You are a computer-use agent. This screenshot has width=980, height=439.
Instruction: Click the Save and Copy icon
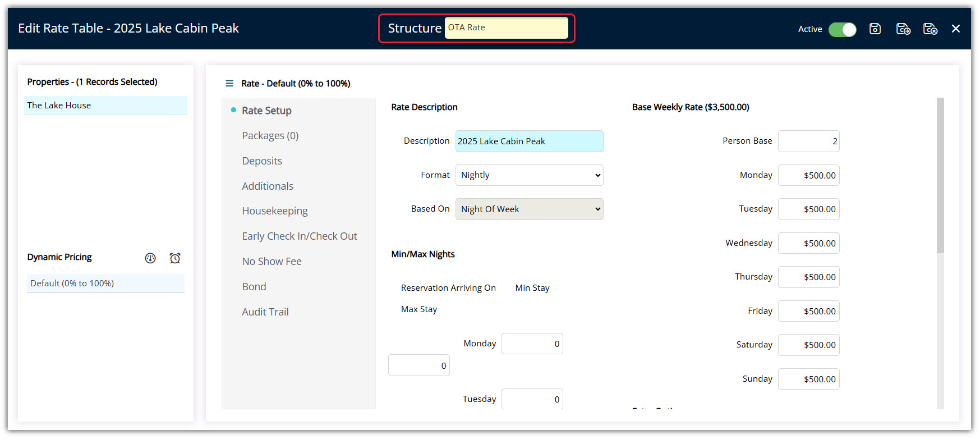point(903,29)
